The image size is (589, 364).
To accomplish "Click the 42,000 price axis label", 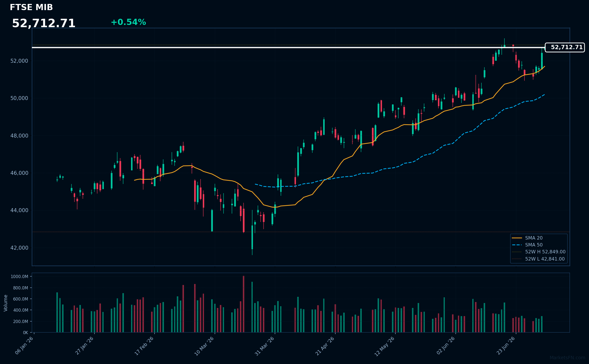I will coord(19,248).
